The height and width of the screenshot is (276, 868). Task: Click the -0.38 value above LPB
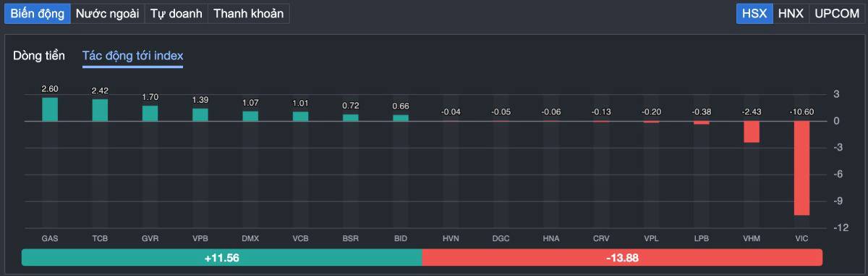[702, 112]
